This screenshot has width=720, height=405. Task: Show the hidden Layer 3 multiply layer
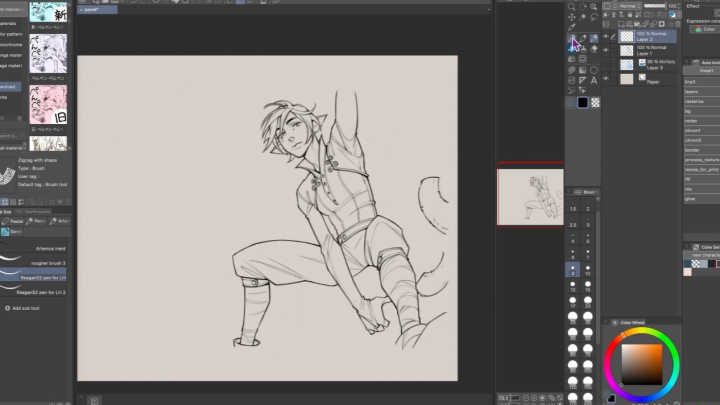(608, 65)
